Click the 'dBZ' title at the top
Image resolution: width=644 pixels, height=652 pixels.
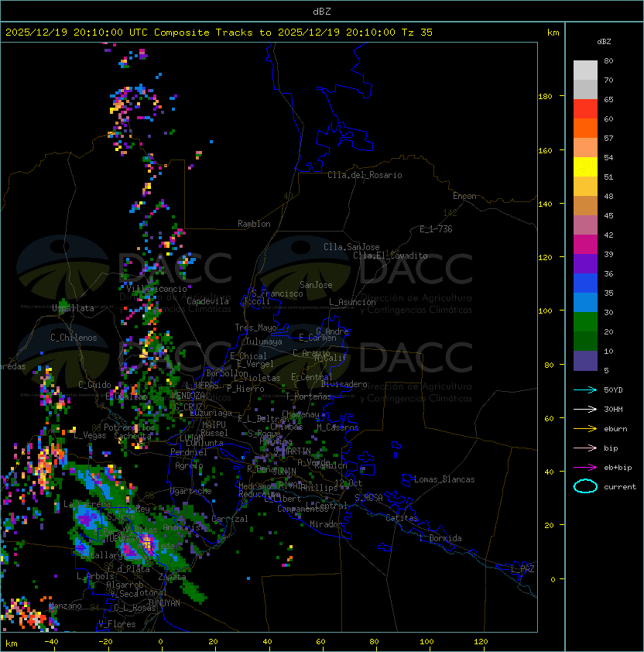click(322, 12)
